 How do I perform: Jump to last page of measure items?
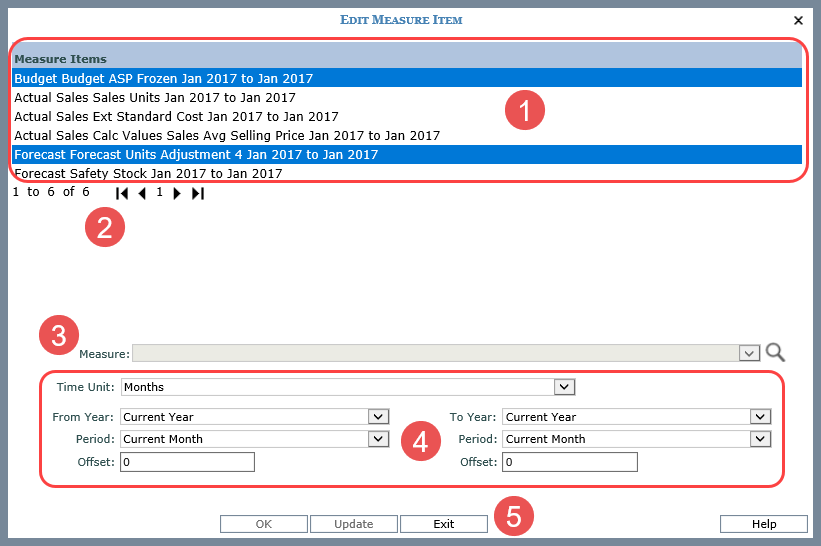click(x=197, y=193)
